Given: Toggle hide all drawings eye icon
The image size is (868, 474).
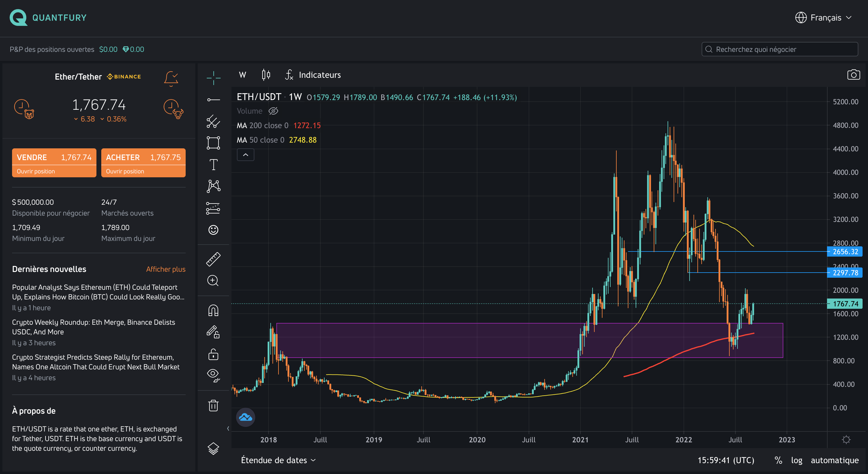Looking at the screenshot, I should (x=213, y=375).
